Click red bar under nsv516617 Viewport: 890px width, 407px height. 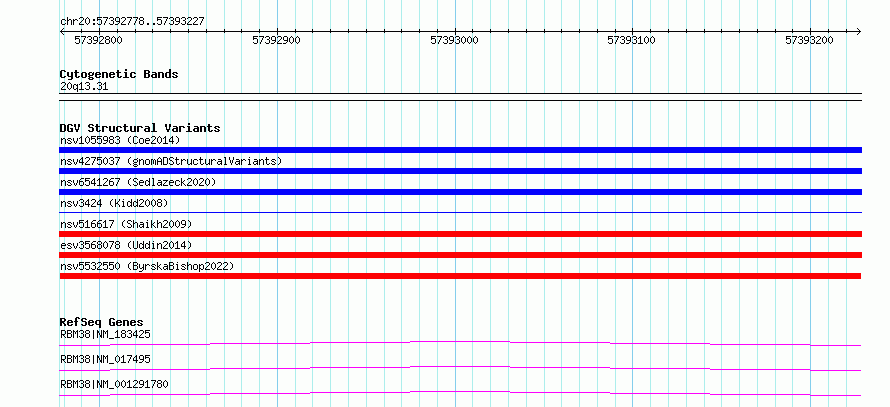click(460, 234)
